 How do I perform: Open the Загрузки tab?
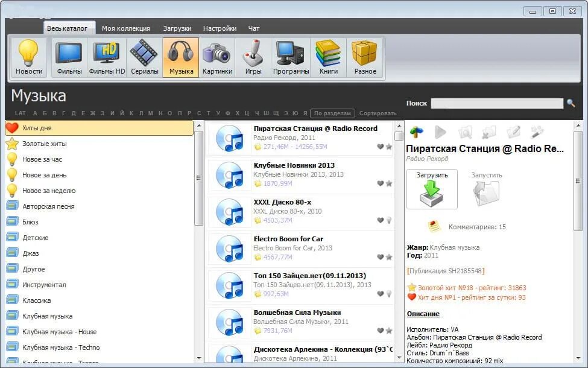point(177,28)
